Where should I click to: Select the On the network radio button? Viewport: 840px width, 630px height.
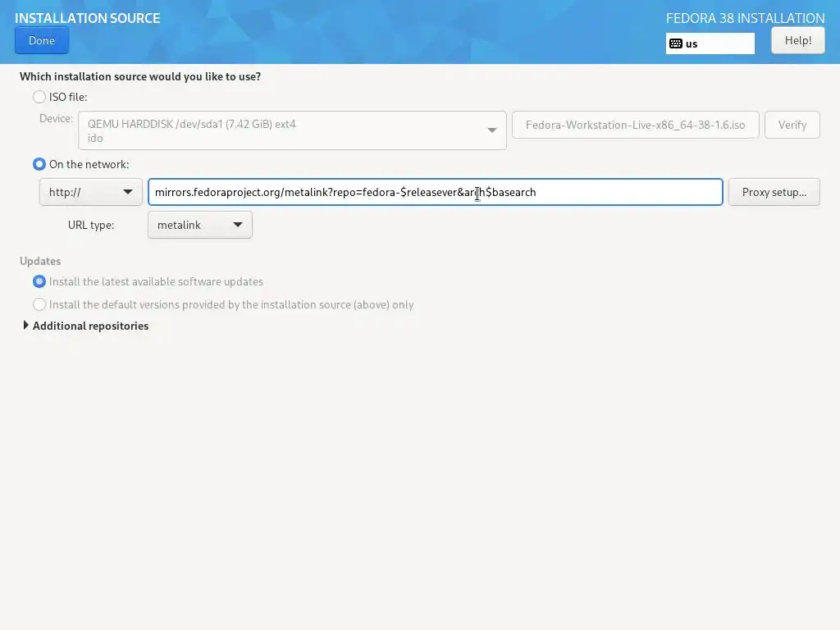tap(39, 164)
